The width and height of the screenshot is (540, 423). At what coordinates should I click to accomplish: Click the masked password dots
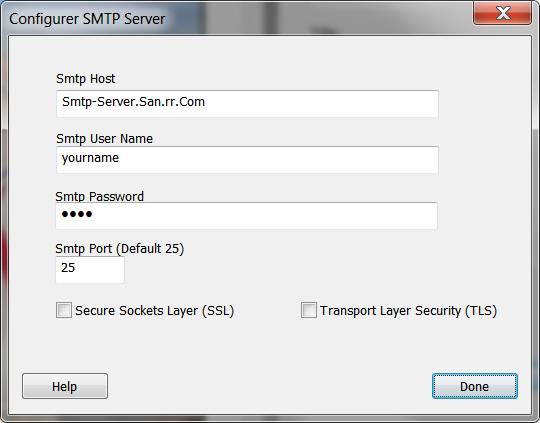point(77,214)
